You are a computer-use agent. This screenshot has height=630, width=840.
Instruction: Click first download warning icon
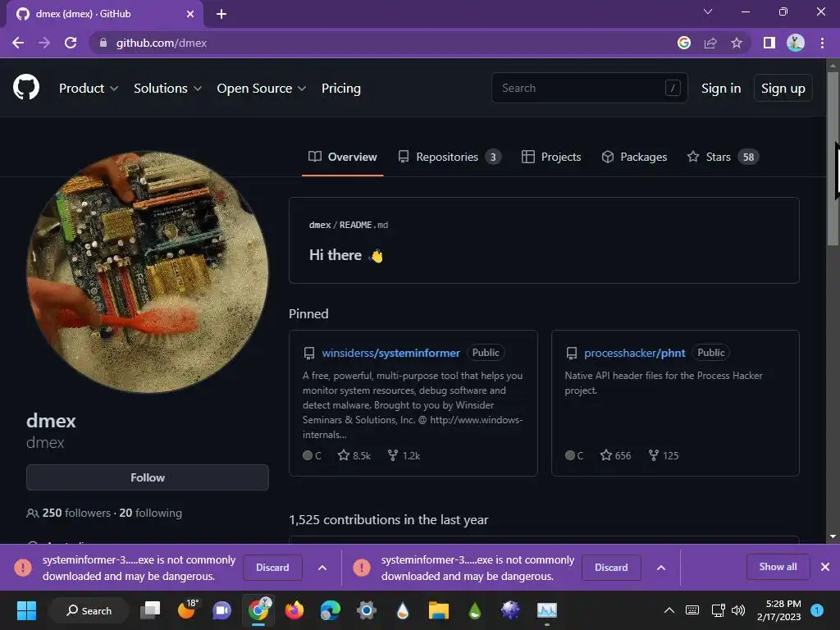click(23, 568)
